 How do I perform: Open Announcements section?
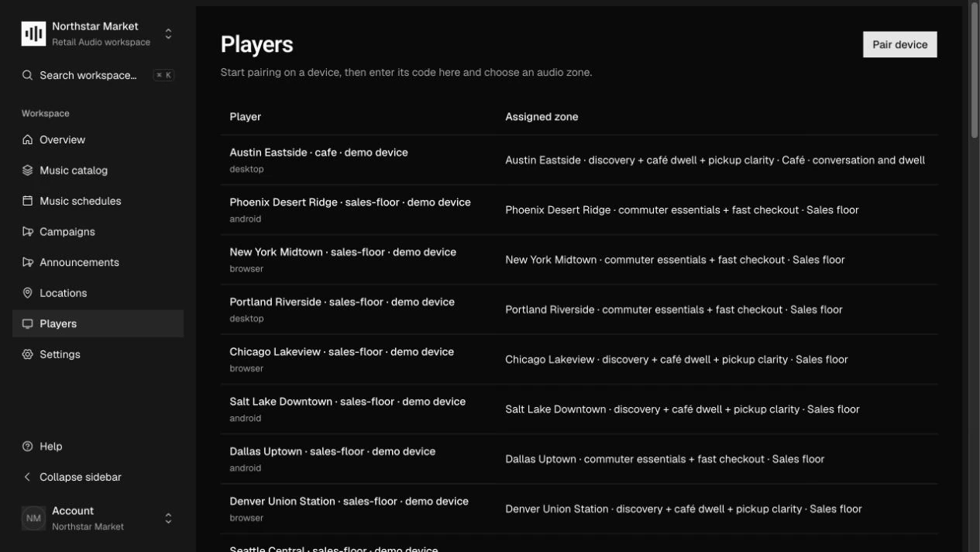pyautogui.click(x=98, y=262)
